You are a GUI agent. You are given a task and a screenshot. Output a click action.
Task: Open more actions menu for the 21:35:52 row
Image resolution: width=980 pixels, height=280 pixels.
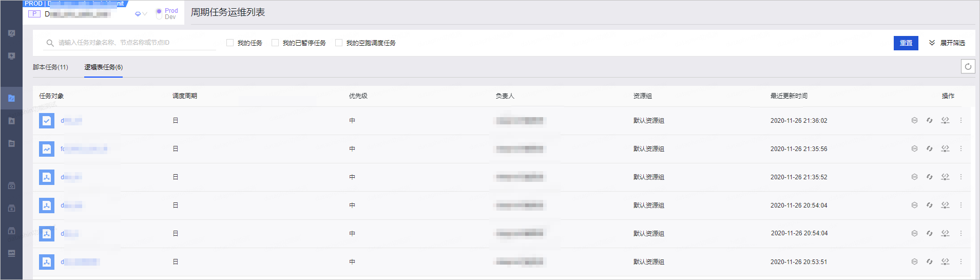click(x=961, y=177)
